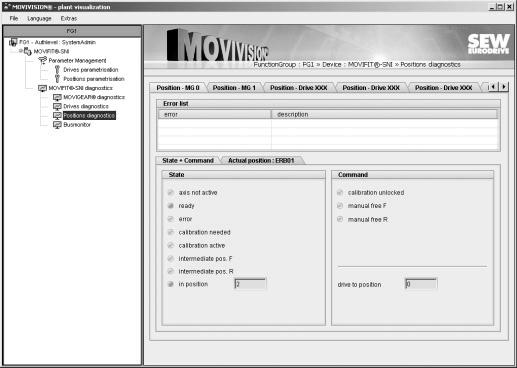This screenshot has width=517, height=368.
Task: Click the FG1 Authlevel root node icon
Action: click(x=13, y=42)
